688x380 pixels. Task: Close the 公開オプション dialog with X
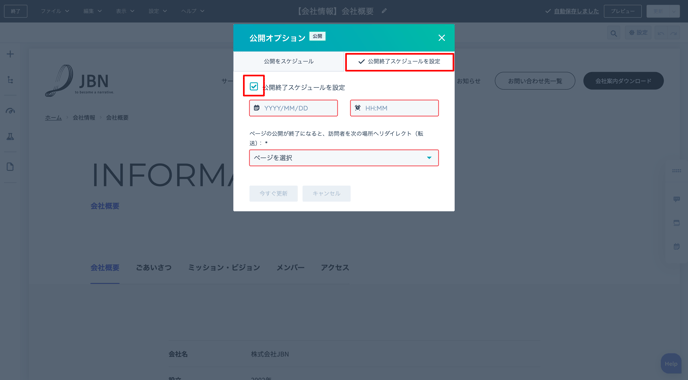pyautogui.click(x=441, y=38)
